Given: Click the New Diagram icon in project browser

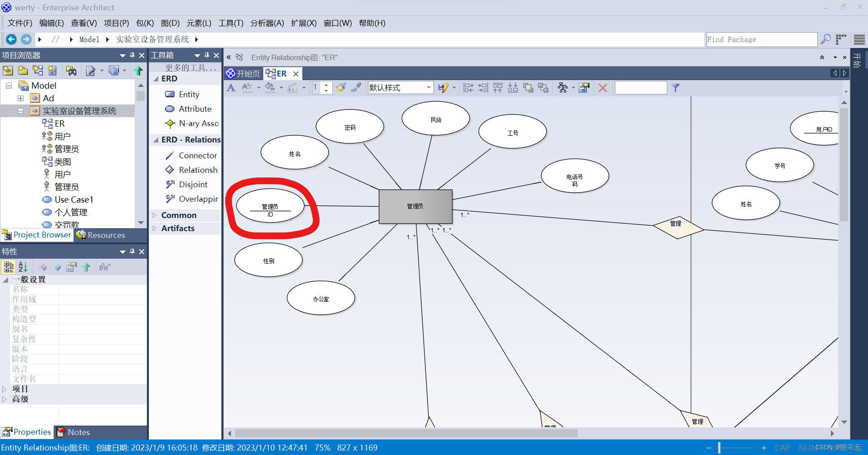Looking at the screenshot, I should [38, 70].
